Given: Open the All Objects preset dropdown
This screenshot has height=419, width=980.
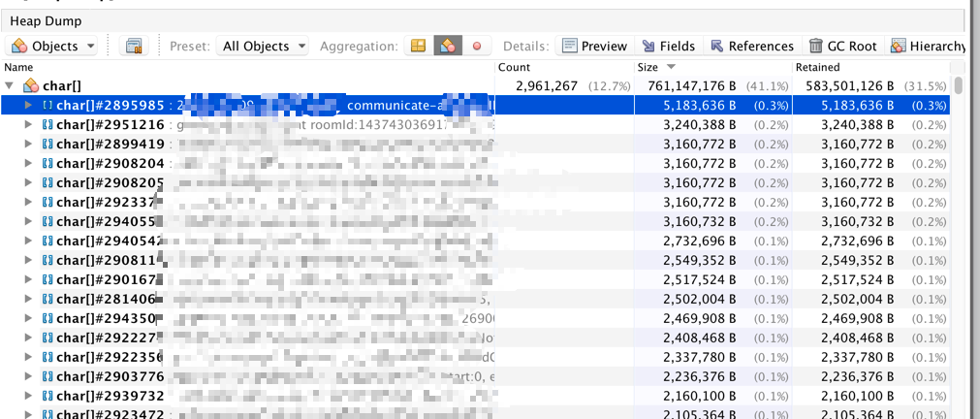Looking at the screenshot, I should [x=264, y=46].
